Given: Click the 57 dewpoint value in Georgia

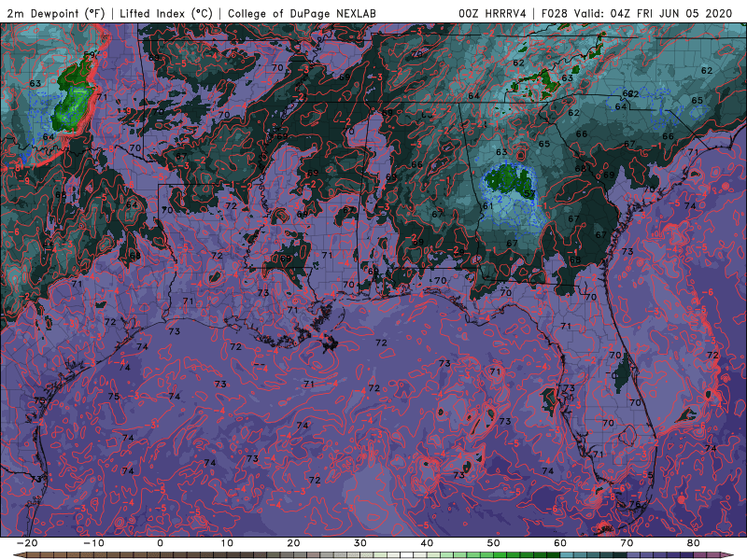Looking at the screenshot, I should (x=529, y=193).
